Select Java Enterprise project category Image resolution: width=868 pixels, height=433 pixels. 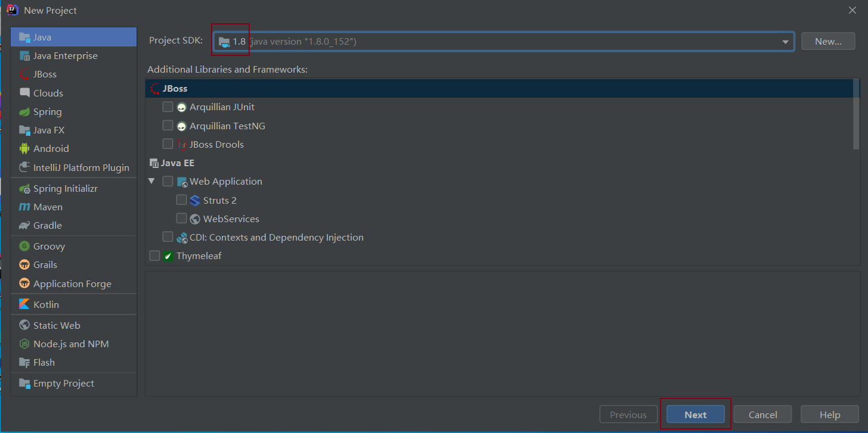click(65, 56)
